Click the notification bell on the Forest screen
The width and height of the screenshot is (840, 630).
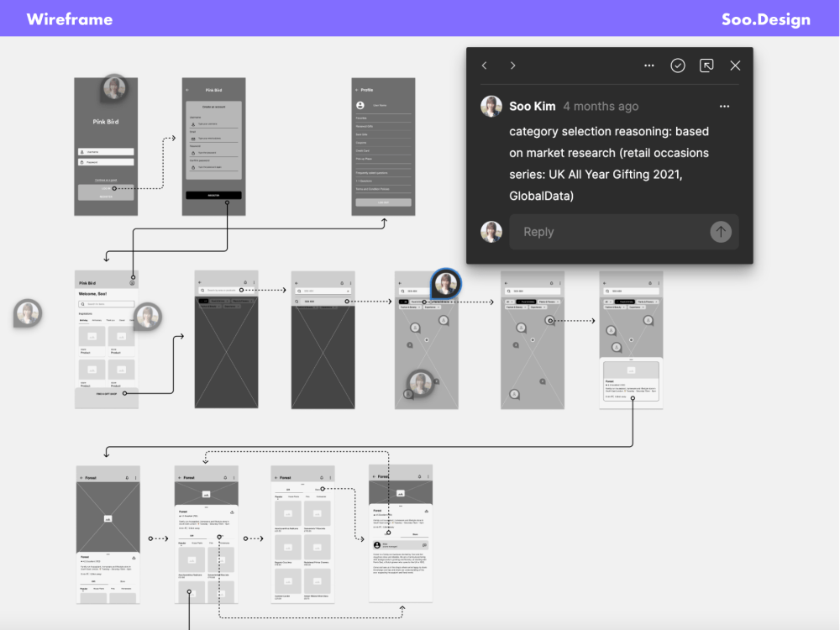tap(127, 478)
